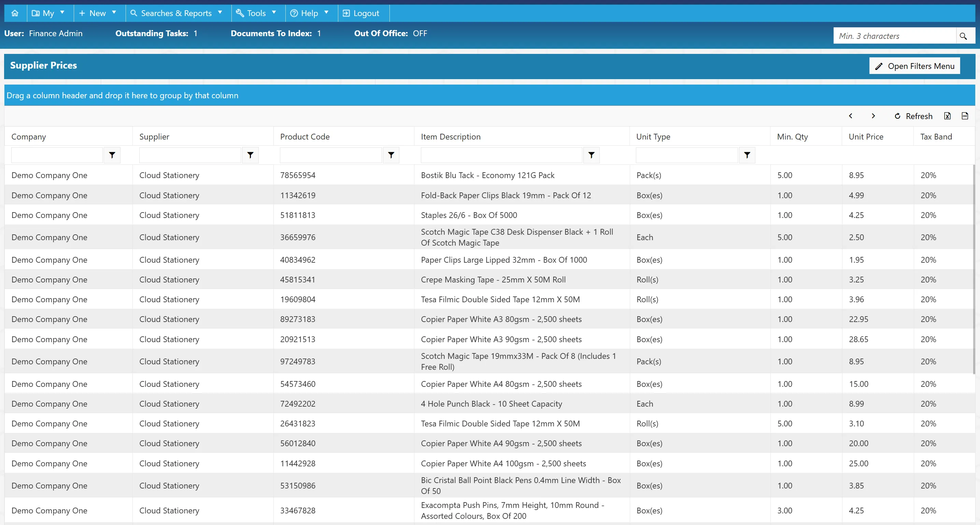Click the Unit Type filter text box
Screen dimensions: 980x525
(x=687, y=155)
